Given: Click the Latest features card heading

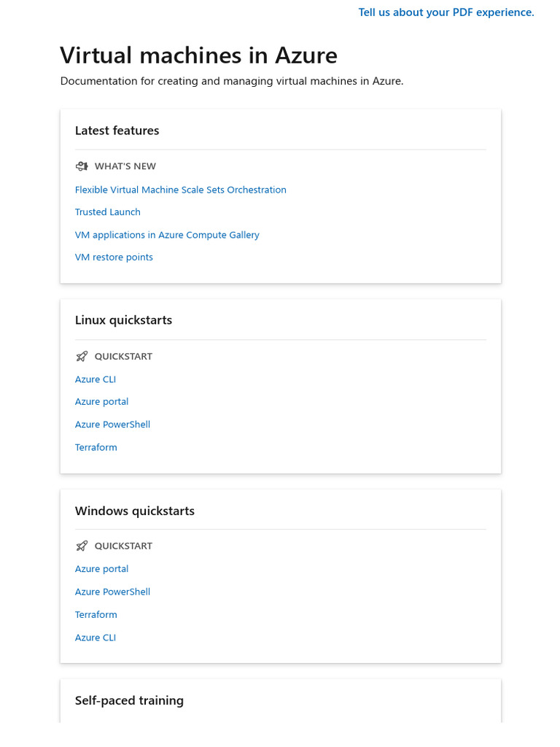Looking at the screenshot, I should pos(117,131).
